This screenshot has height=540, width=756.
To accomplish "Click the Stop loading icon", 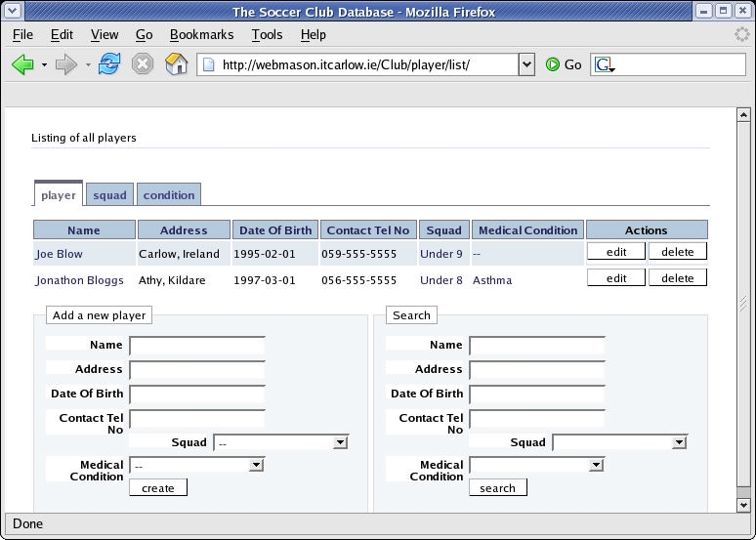I will coord(143,64).
